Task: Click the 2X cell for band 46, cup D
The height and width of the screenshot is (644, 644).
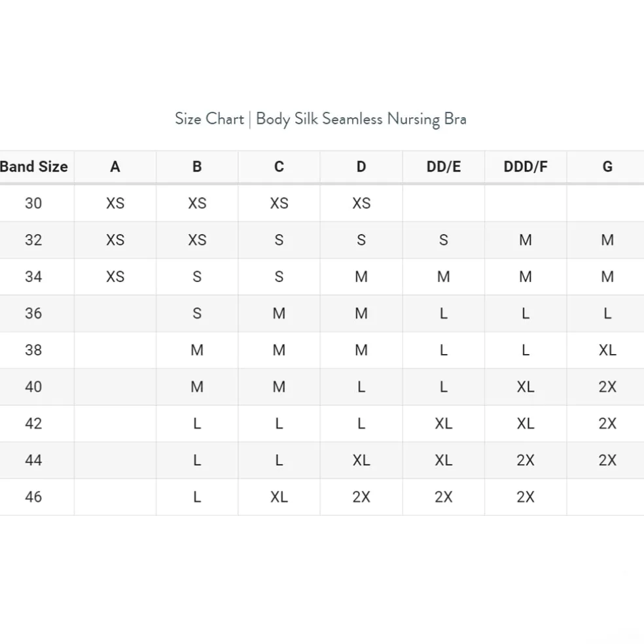Action: tap(361, 497)
